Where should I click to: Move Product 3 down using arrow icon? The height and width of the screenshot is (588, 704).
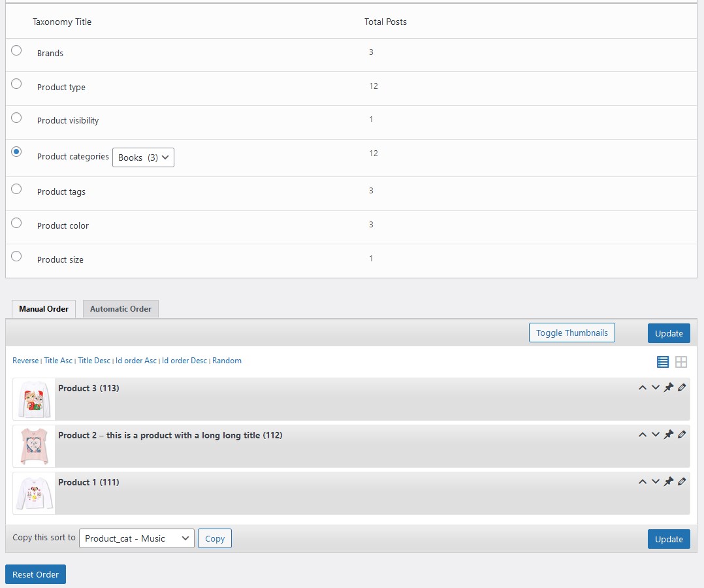tap(656, 387)
